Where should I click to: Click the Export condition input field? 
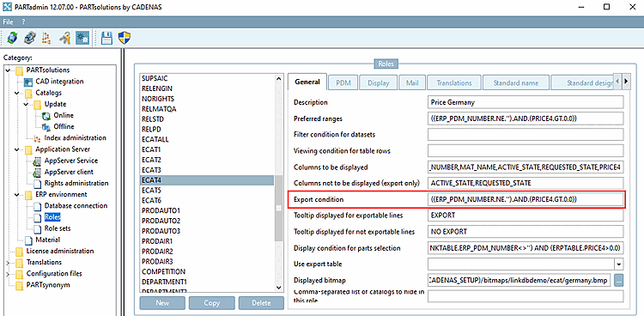(526, 199)
